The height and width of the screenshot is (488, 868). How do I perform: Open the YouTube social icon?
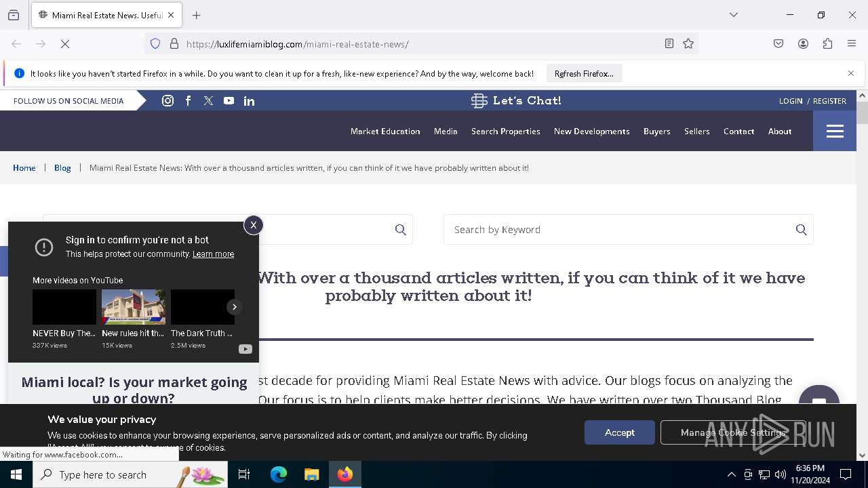point(229,100)
